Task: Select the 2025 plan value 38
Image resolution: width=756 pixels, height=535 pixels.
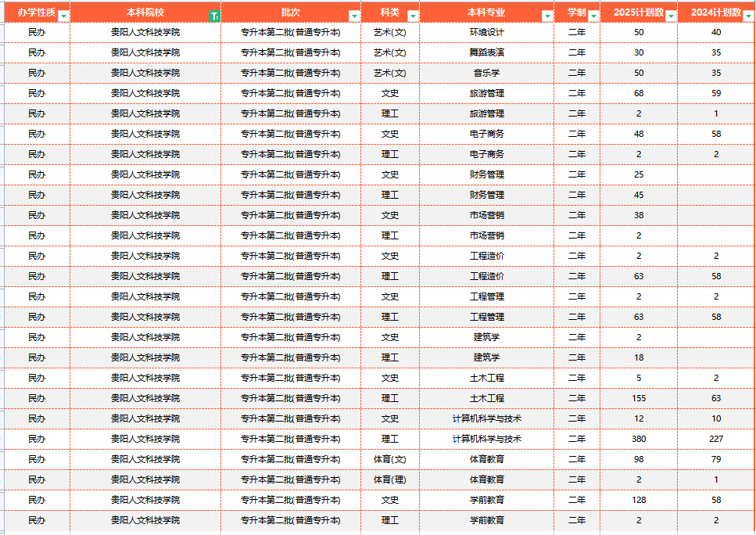Action: (x=639, y=215)
